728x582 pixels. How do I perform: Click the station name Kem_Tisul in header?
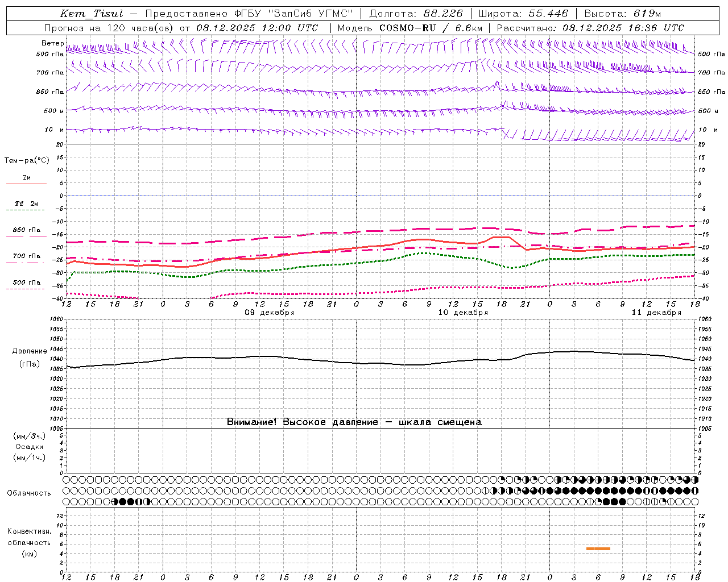[91, 14]
